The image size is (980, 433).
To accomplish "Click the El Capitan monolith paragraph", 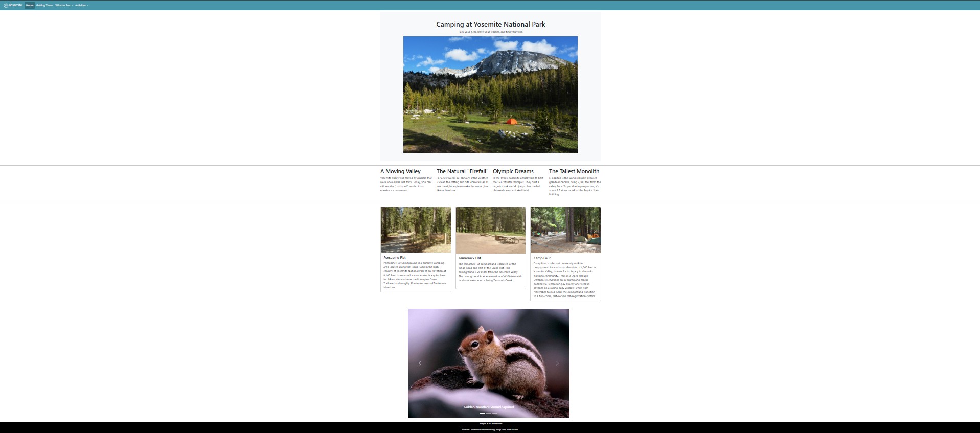I will pos(575,186).
